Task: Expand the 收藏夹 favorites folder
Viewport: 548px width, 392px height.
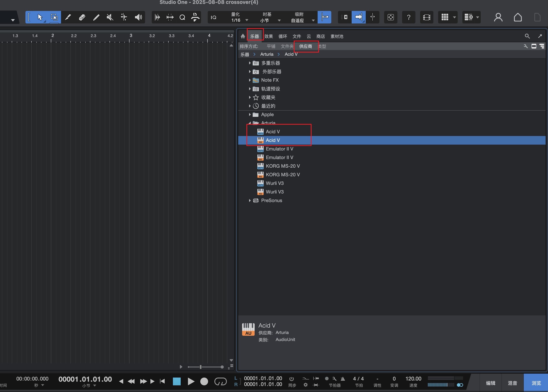Action: [250, 97]
